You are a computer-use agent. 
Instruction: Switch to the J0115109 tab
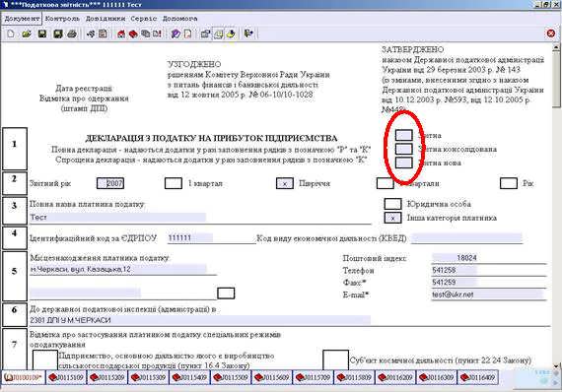(66, 377)
